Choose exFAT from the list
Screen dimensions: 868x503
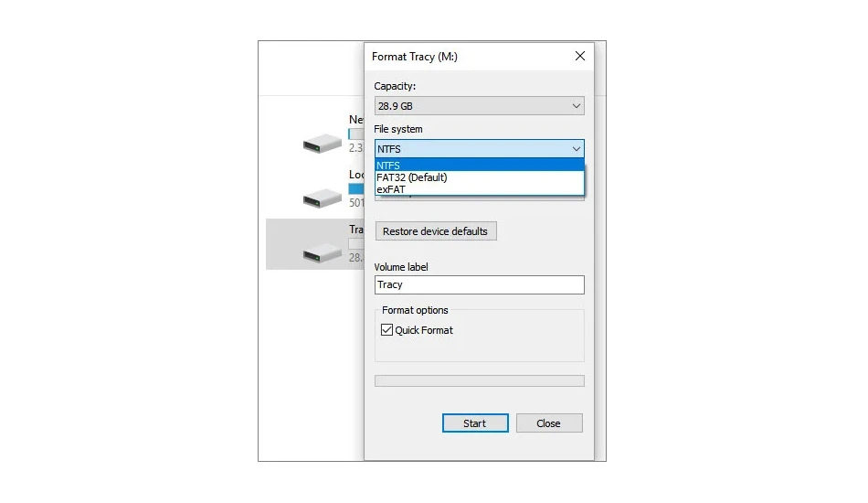coord(480,189)
